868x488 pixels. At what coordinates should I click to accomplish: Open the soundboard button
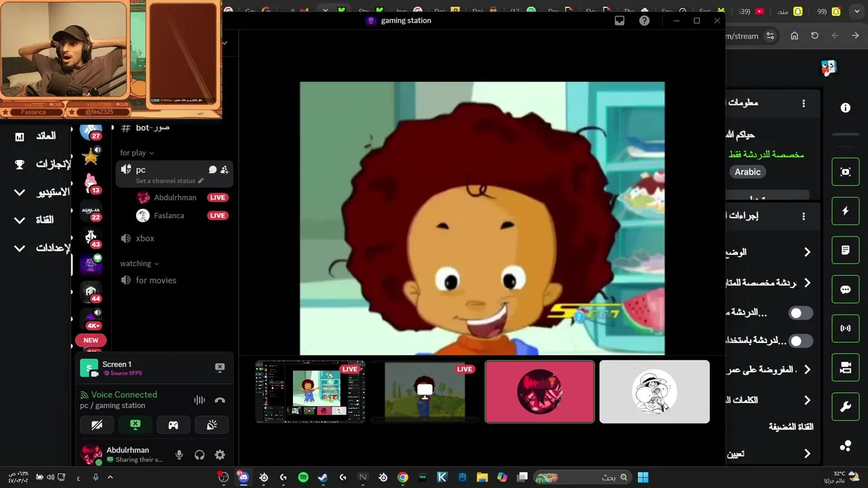pyautogui.click(x=212, y=425)
